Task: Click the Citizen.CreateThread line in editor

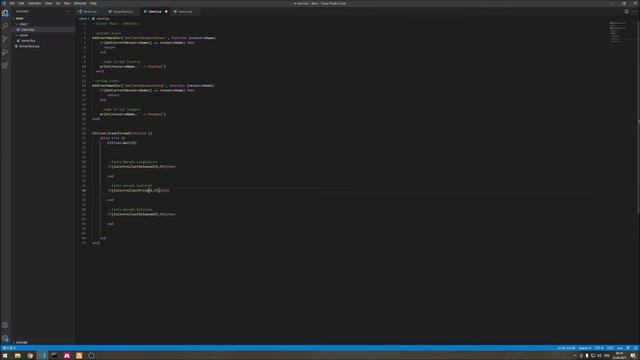Action: click(x=122, y=133)
